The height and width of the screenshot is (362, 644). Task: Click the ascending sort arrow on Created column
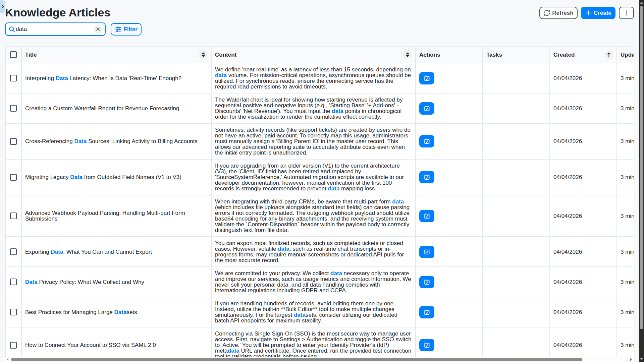(x=609, y=55)
